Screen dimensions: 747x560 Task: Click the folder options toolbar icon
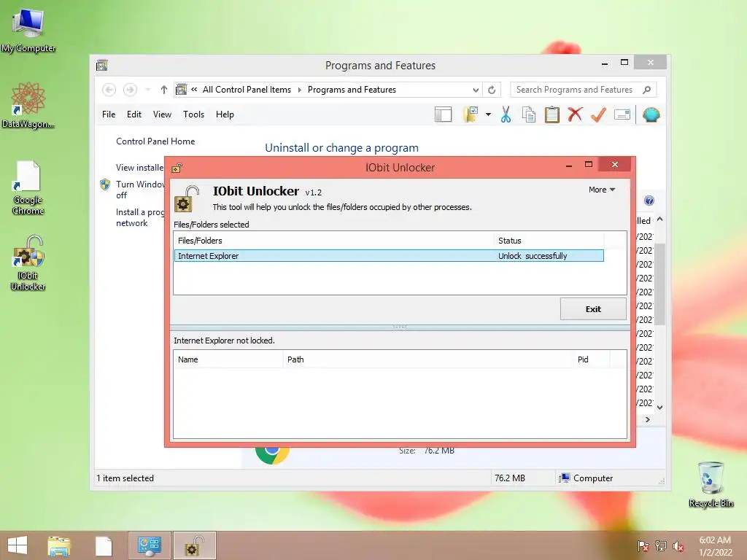pyautogui.click(x=471, y=114)
